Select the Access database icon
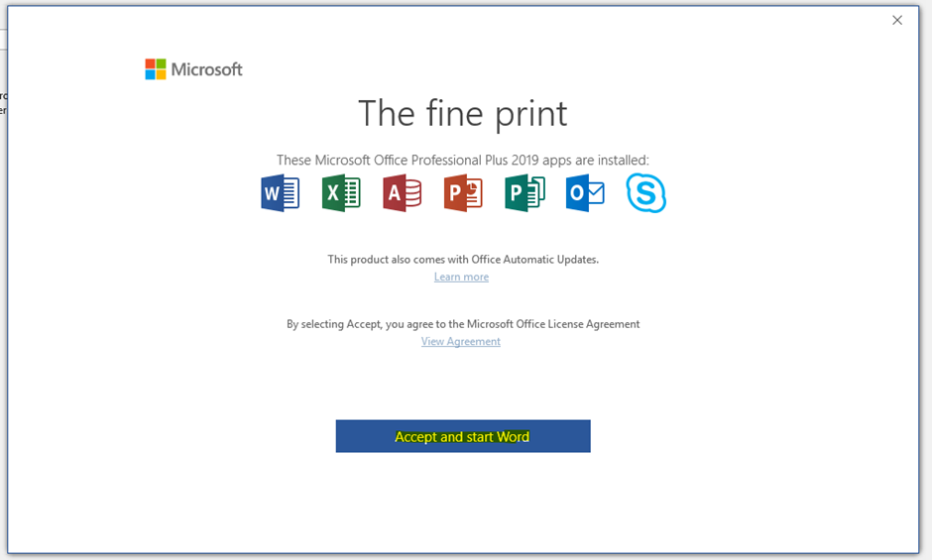The width and height of the screenshot is (932, 560). coord(402,192)
